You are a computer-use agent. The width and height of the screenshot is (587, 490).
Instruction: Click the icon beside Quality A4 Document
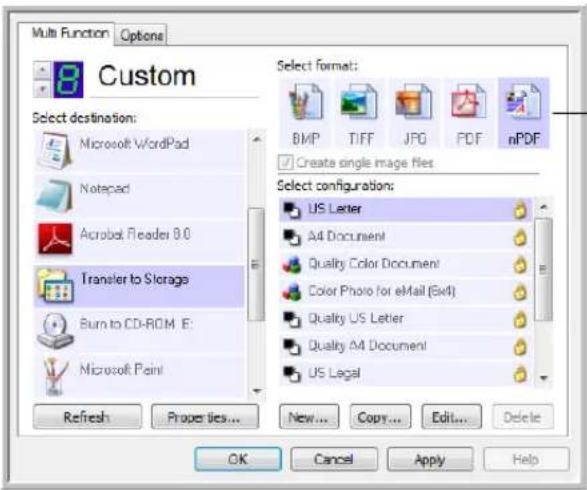292,346
